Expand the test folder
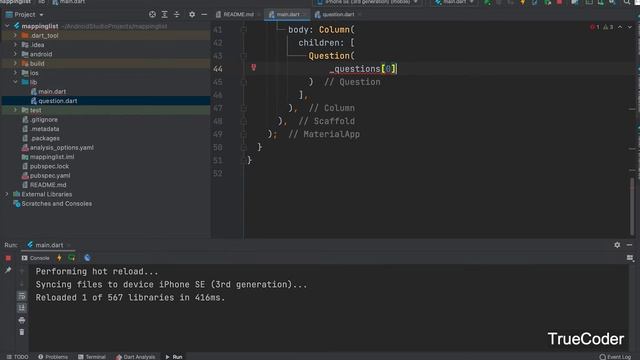Image resolution: width=640 pixels, height=360 pixels. [16, 110]
